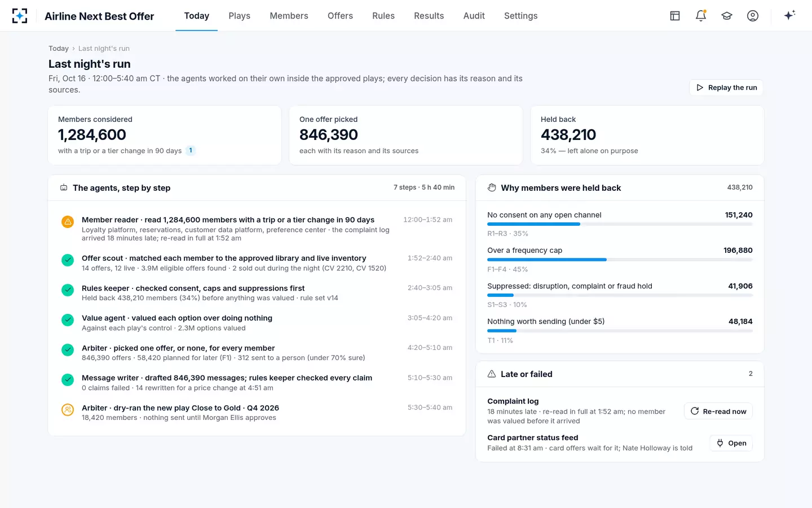Viewport: 812px width, 508px height.
Task: Click the green check beside Rules keeper step
Action: tap(68, 290)
